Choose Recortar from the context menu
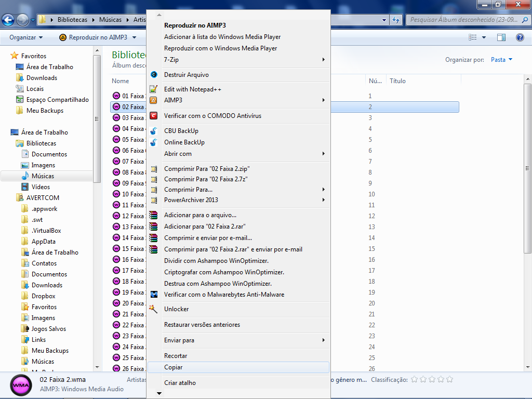The height and width of the screenshot is (399, 532). pyautogui.click(x=238, y=356)
